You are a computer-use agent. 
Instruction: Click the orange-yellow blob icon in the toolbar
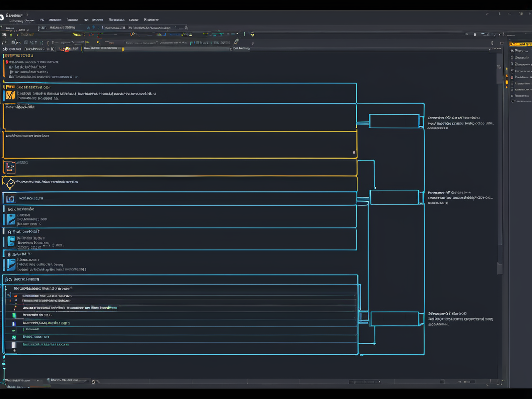(67, 49)
